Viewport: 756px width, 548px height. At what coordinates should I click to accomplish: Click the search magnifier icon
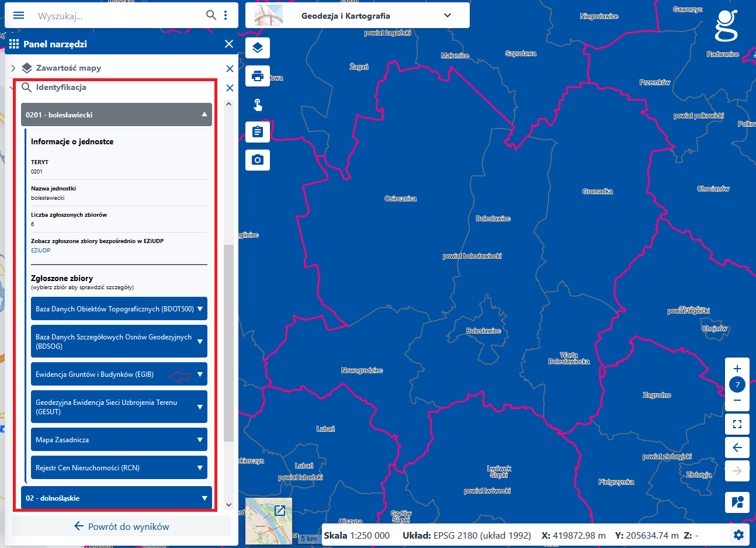coord(211,15)
